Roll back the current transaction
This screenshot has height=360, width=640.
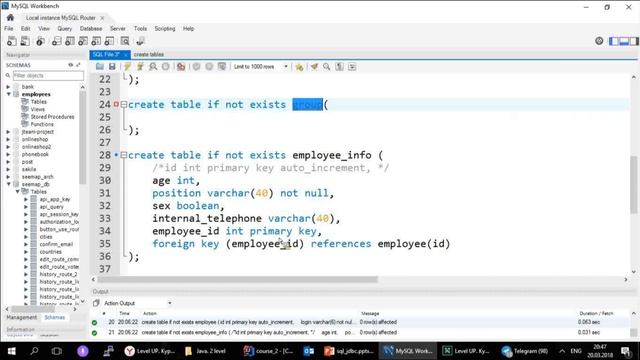209,67
